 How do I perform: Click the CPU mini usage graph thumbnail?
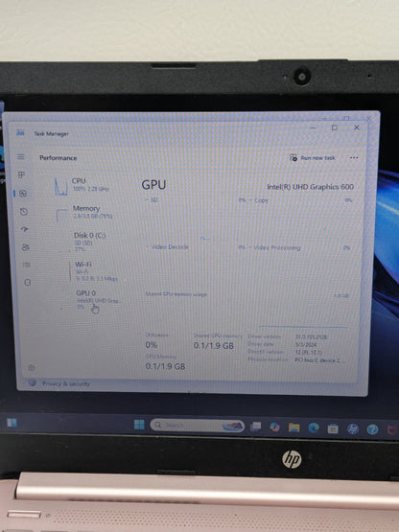[x=61, y=187]
